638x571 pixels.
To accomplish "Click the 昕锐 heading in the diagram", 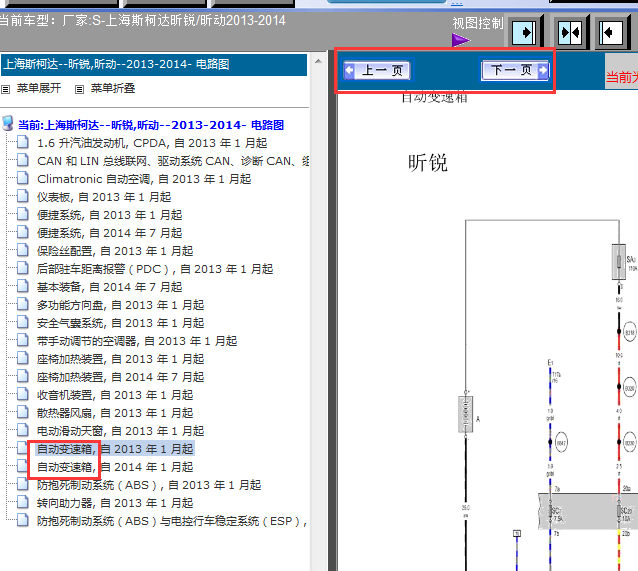I will click(x=428, y=163).
